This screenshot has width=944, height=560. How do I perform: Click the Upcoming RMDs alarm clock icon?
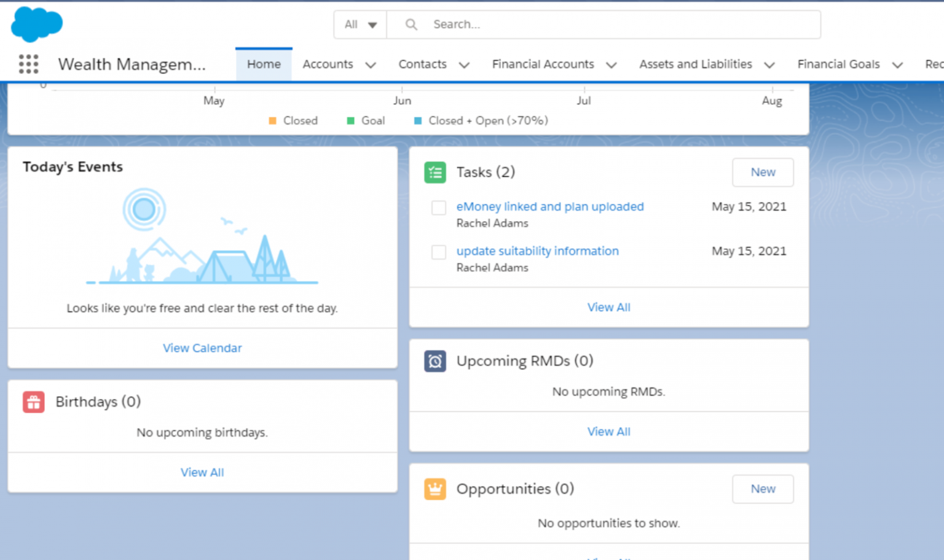point(435,361)
